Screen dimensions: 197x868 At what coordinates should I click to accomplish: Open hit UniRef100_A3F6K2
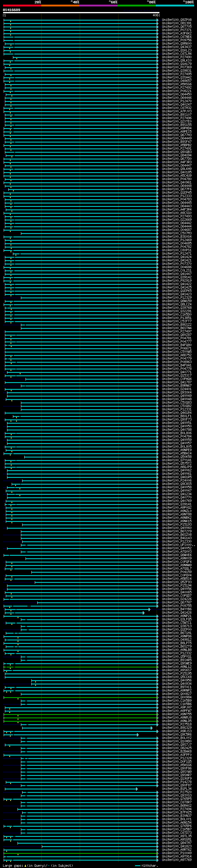point(176,33)
